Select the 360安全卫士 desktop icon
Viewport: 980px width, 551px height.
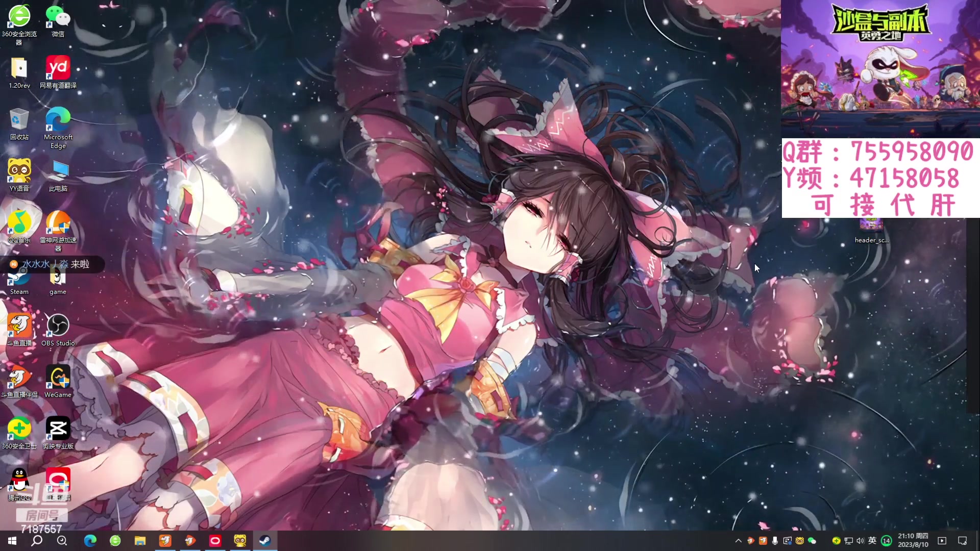pyautogui.click(x=19, y=433)
